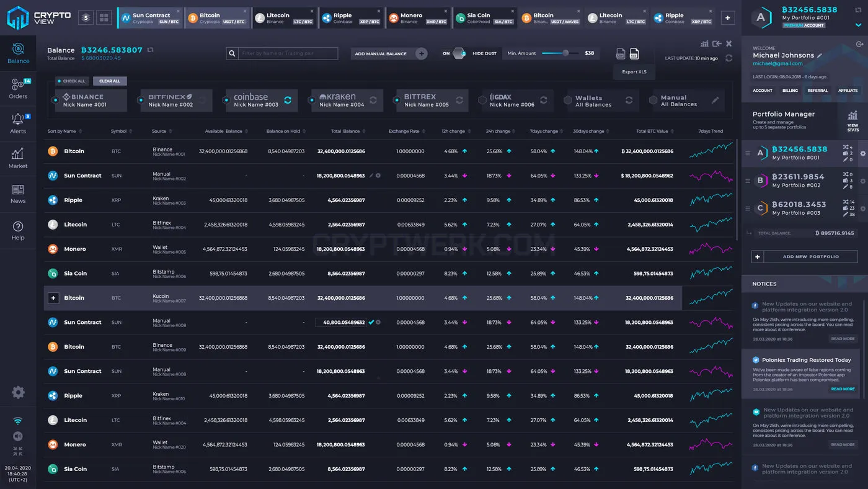Mute sound with the sidebar speaker icon
The height and width of the screenshot is (489, 868).
click(x=17, y=436)
